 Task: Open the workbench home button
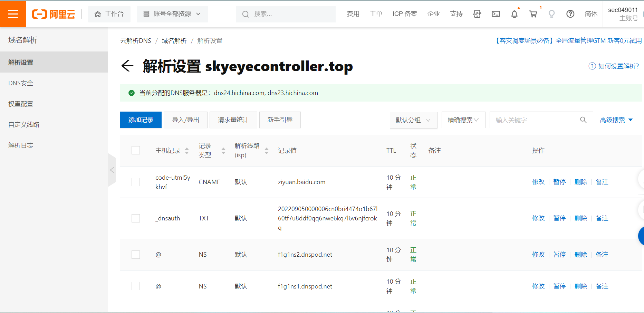coord(109,14)
